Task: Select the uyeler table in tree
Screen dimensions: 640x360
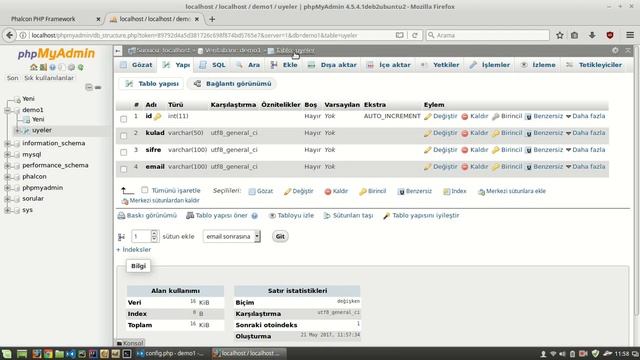Action: click(x=42, y=130)
